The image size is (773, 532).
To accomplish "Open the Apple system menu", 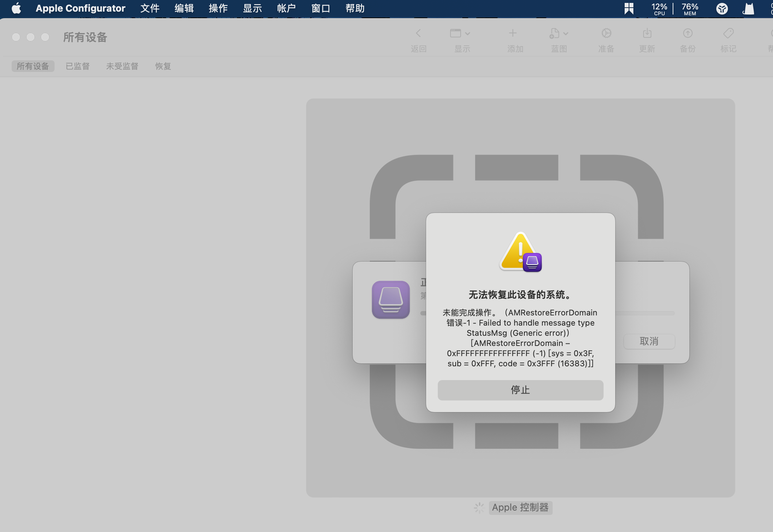I will point(16,8).
